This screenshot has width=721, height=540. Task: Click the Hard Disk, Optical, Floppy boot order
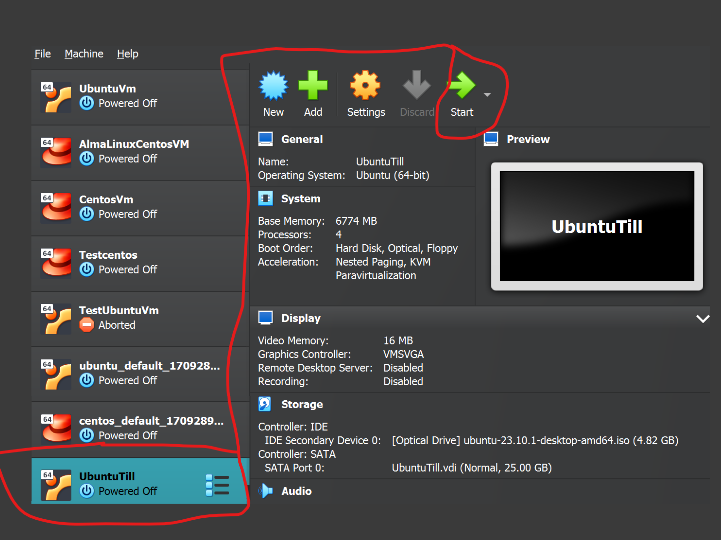coord(397,248)
